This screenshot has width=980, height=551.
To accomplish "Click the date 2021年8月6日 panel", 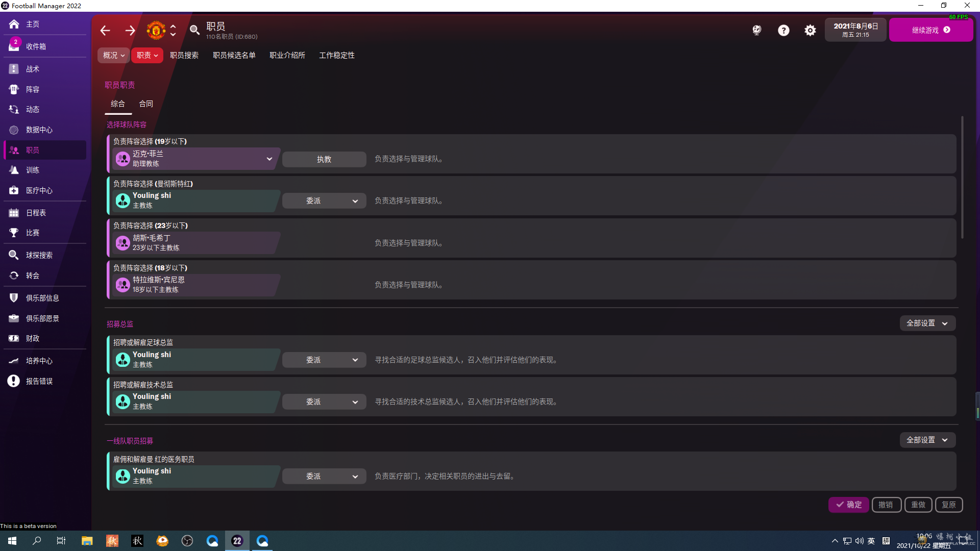I will [855, 30].
